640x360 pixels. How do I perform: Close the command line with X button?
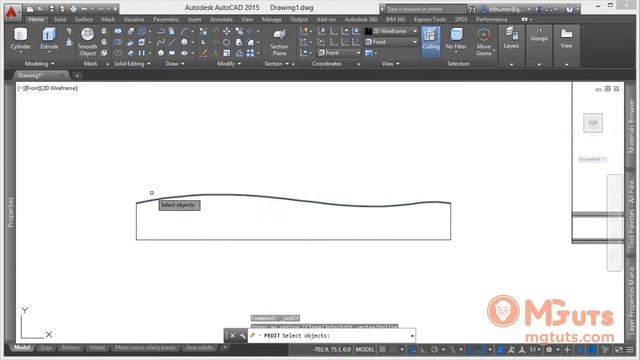pyautogui.click(x=232, y=336)
